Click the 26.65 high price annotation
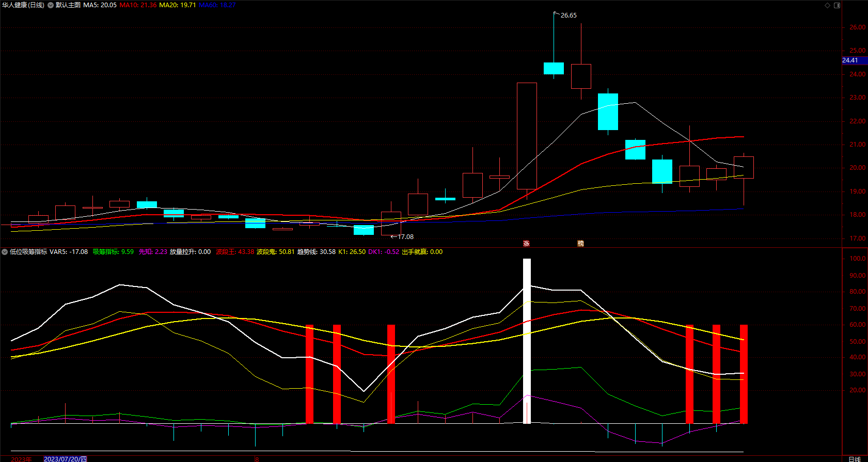The image size is (868, 462). [569, 15]
